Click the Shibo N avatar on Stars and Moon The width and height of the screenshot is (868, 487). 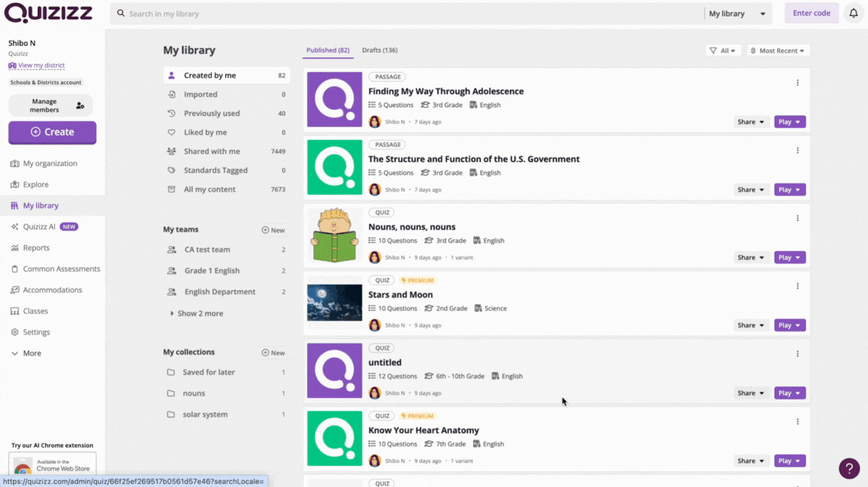[374, 325]
